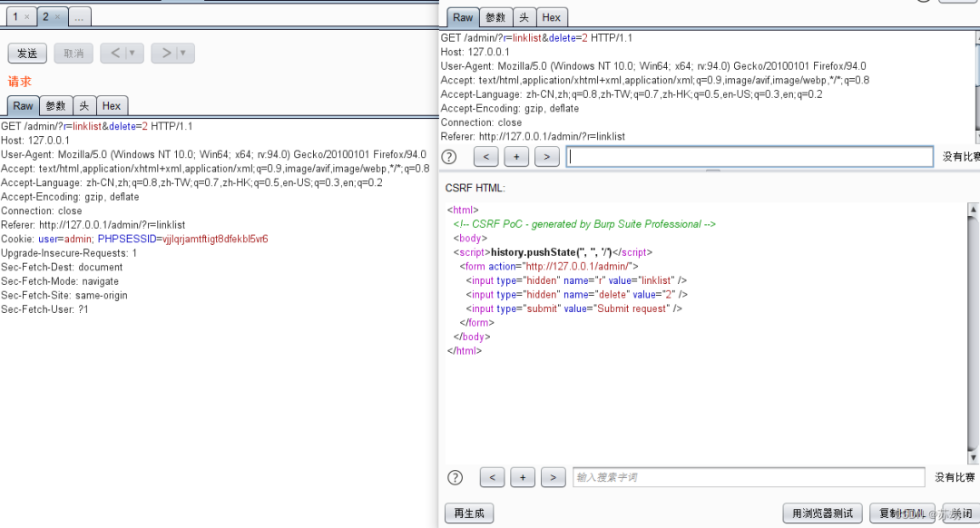Click the 用浏览器测试 button
Viewport: 980px width, 528px height.
[822, 513]
